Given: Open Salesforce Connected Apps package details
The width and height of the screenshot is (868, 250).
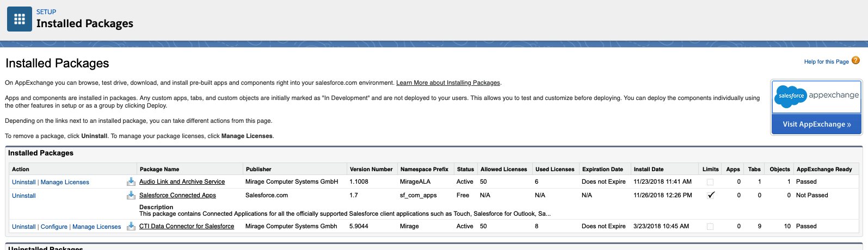Looking at the screenshot, I should 177,195.
